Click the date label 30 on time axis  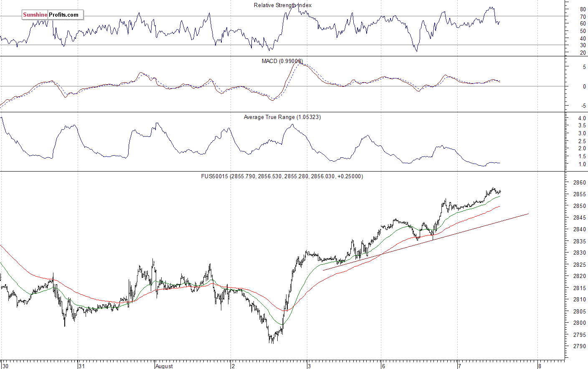click(5, 366)
